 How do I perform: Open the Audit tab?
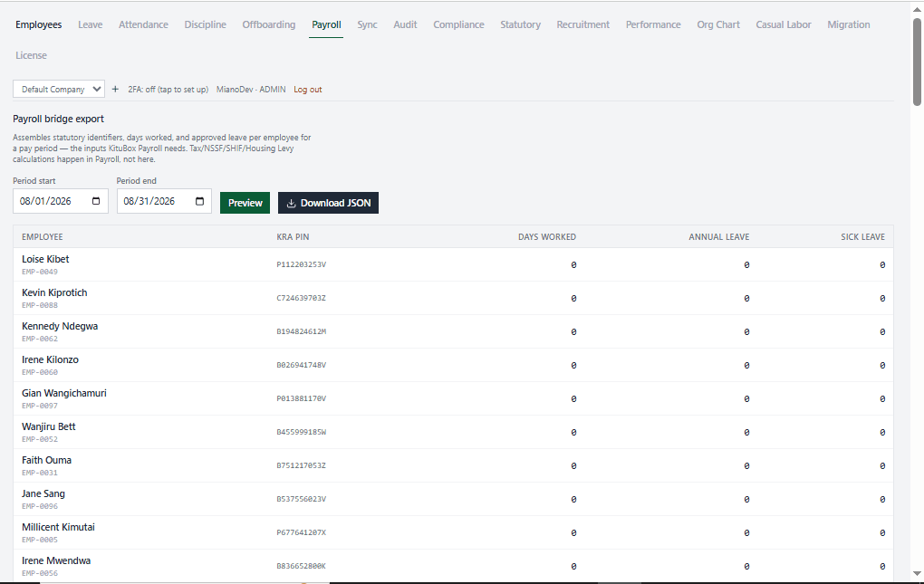click(x=406, y=24)
